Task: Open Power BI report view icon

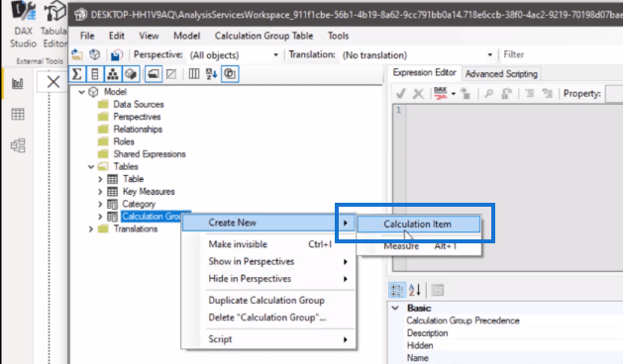Action: [x=18, y=83]
